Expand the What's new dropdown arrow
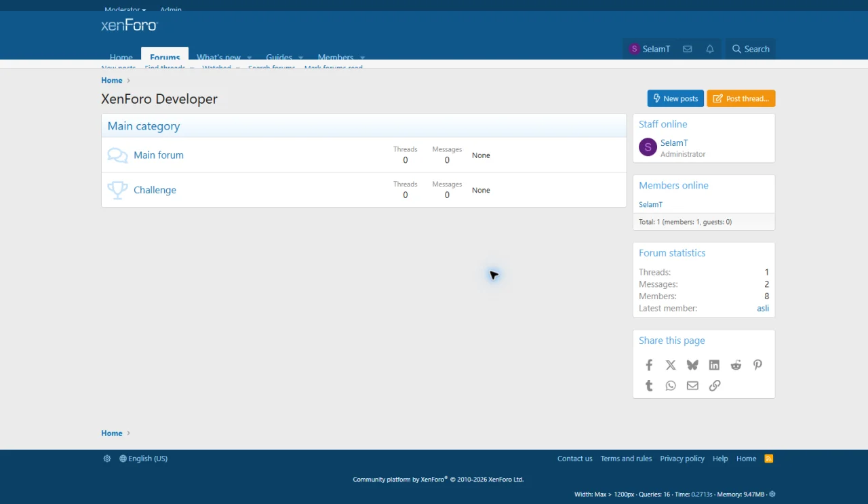This screenshot has width=868, height=504. [249, 57]
